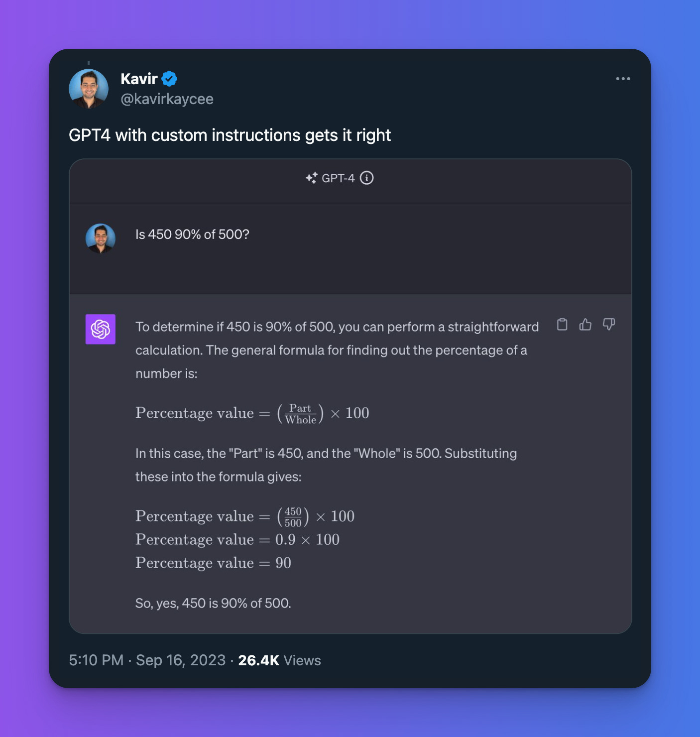
Task: Open the tweet options menu via three dots
Action: [623, 78]
